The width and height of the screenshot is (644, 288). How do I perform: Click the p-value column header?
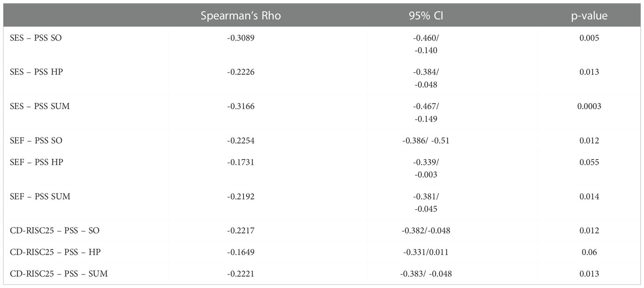point(589,16)
